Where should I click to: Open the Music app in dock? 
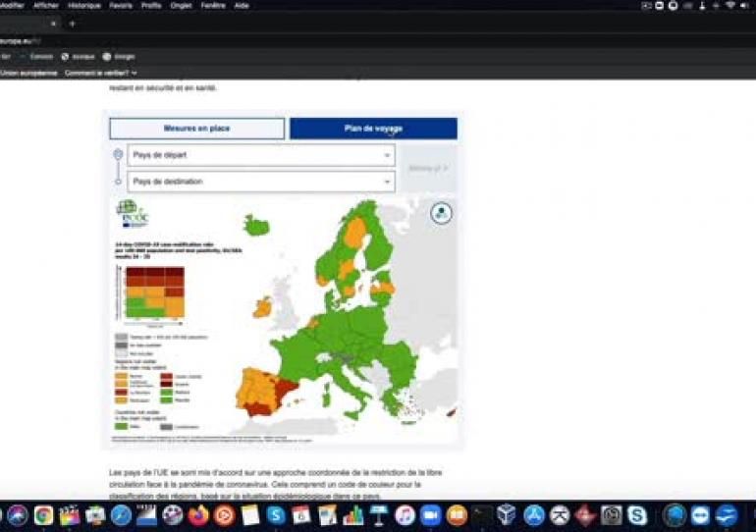[x=405, y=515]
